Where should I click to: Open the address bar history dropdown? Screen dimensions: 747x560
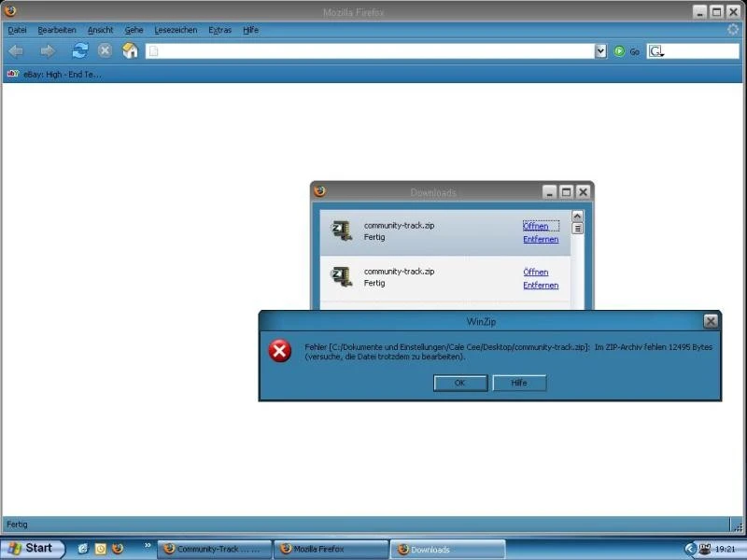(x=600, y=51)
